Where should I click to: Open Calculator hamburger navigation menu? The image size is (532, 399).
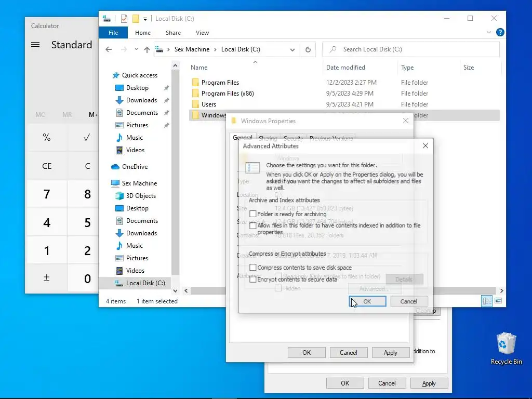[x=35, y=45]
